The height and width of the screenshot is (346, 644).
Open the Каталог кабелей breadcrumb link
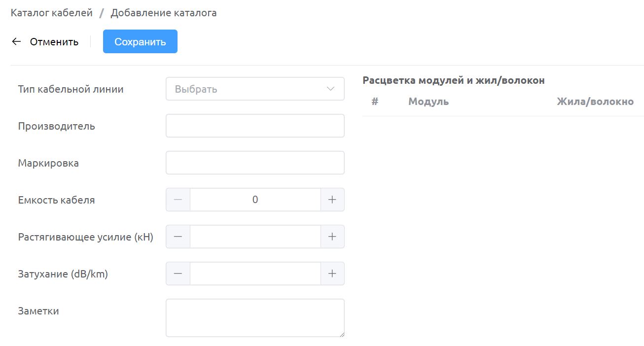(x=52, y=13)
